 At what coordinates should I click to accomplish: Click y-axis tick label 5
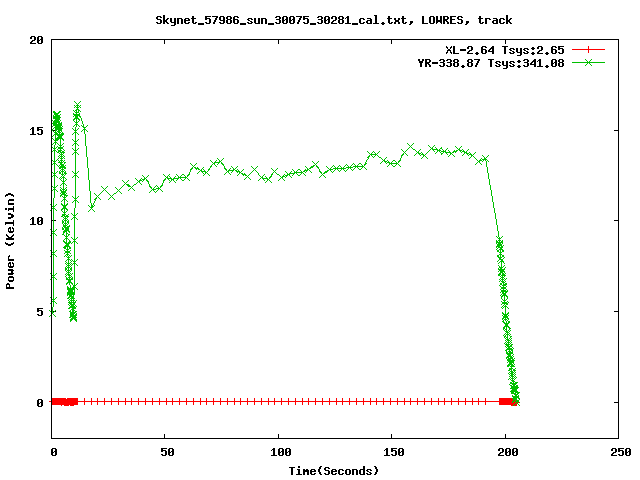coord(40,312)
